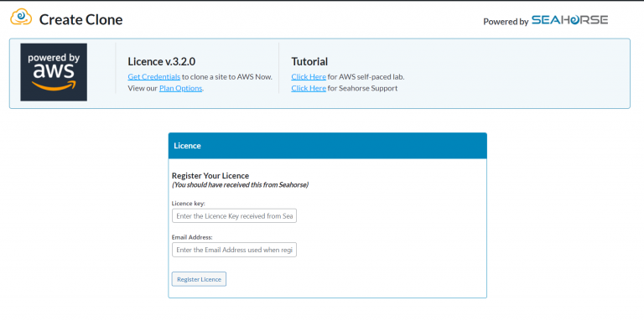Click the Create Clone page title
Image resolution: width=644 pixels, height=321 pixels.
(80, 20)
